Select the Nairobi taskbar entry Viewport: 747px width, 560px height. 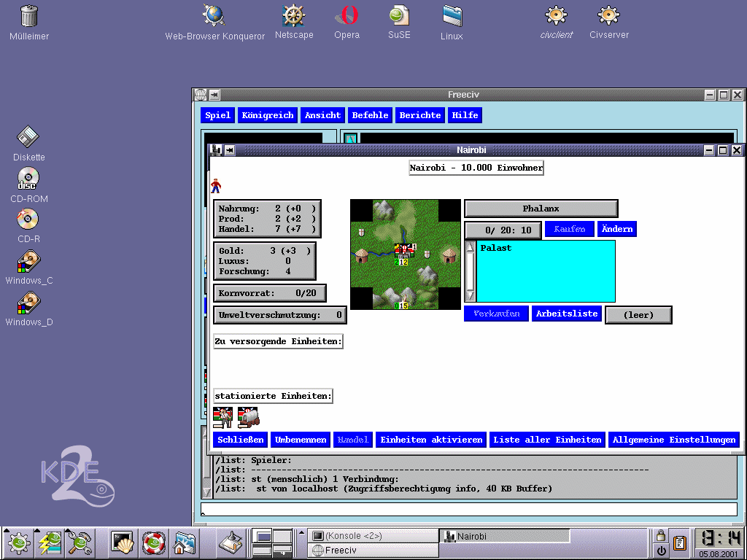point(505,536)
